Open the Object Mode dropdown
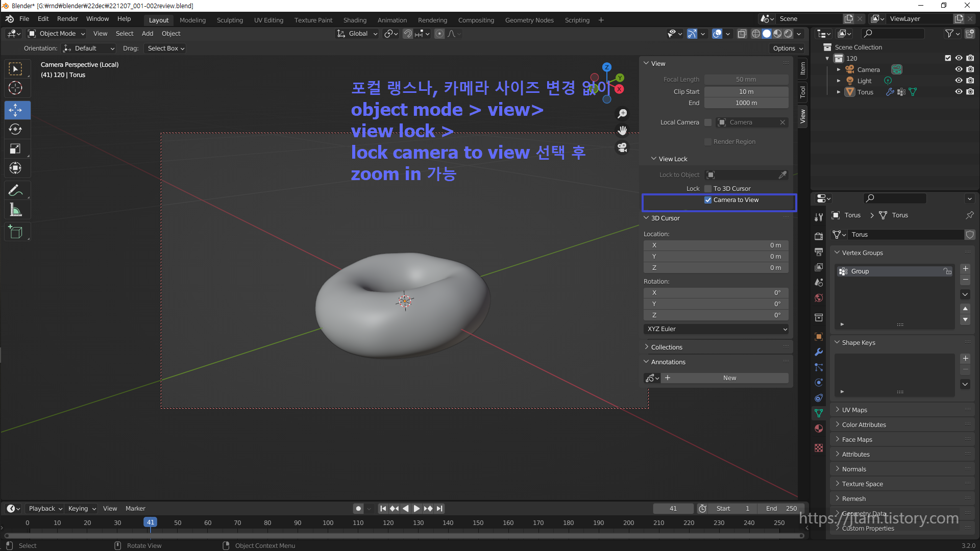This screenshot has width=980, height=551. 57,34
